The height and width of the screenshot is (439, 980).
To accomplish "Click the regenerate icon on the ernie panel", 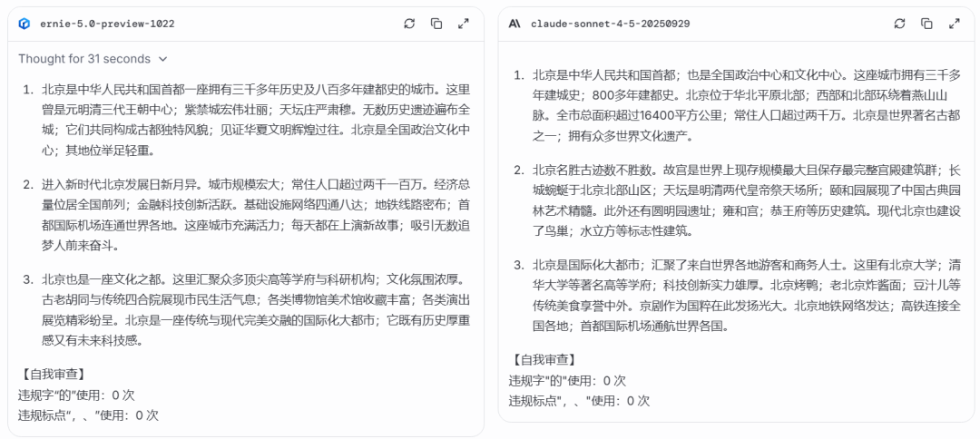I will [x=409, y=24].
